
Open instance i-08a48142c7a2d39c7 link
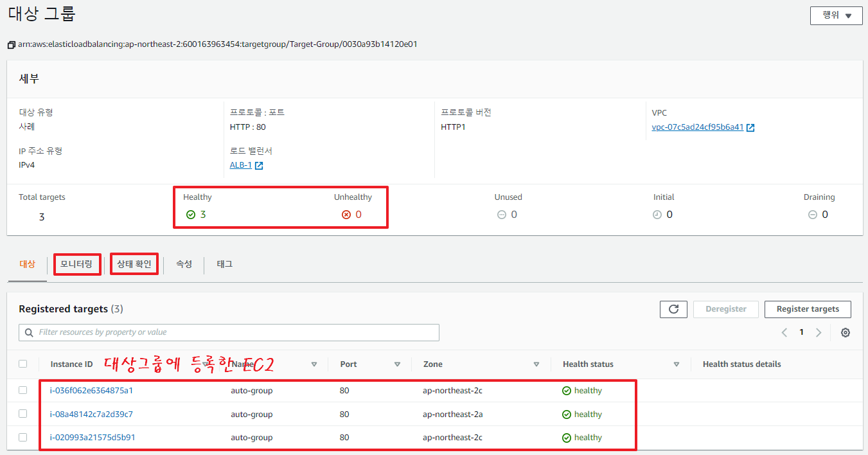click(91, 415)
